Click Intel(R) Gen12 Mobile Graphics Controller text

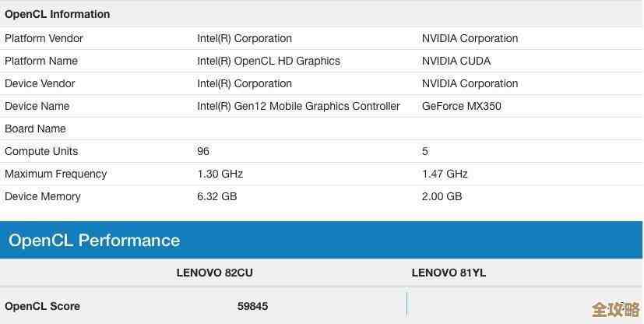(298, 106)
